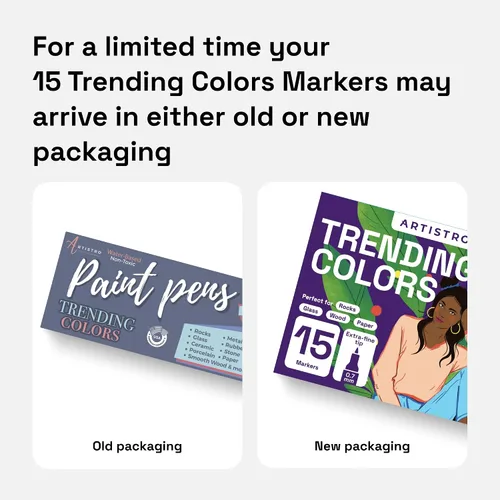Click the ARTISTRO badge on new packaging
The width and height of the screenshot is (500, 500).
click(x=431, y=230)
